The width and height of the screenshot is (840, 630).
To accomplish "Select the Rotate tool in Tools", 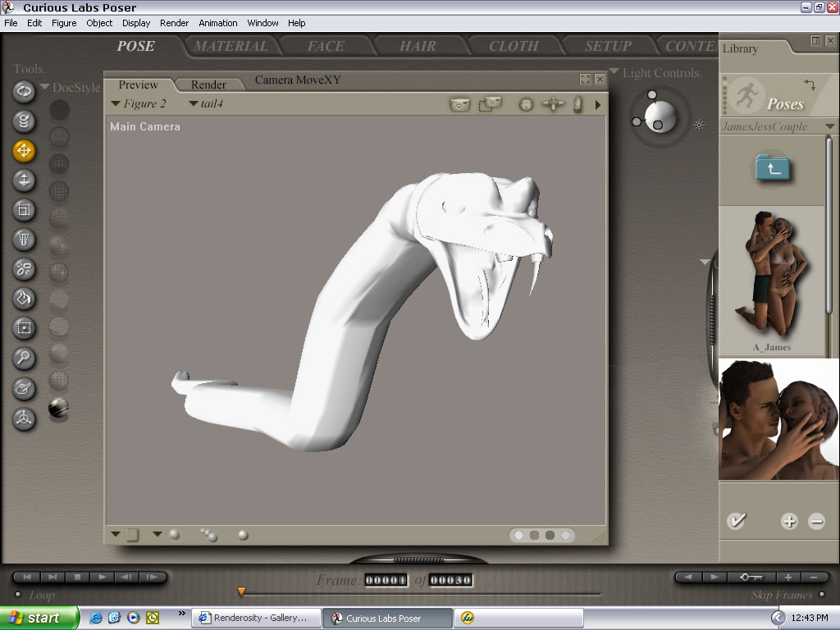I will point(24,91).
